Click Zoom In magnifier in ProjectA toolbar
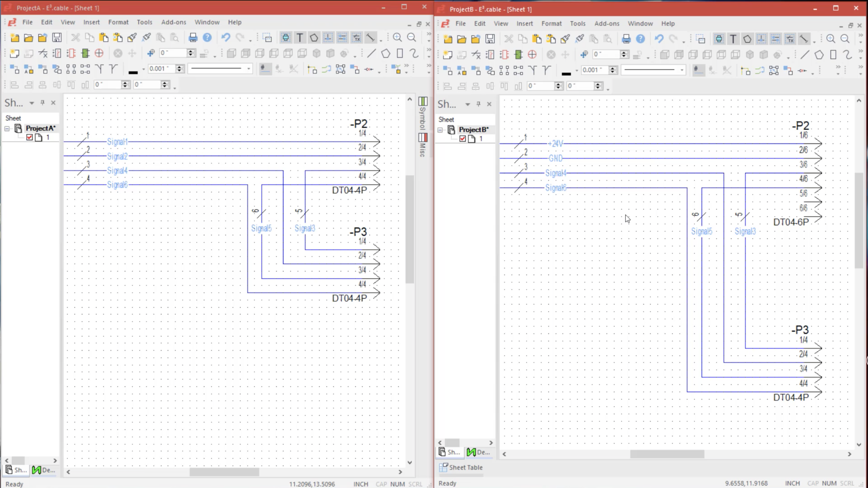Viewport: 868px width, 488px height. click(x=398, y=37)
